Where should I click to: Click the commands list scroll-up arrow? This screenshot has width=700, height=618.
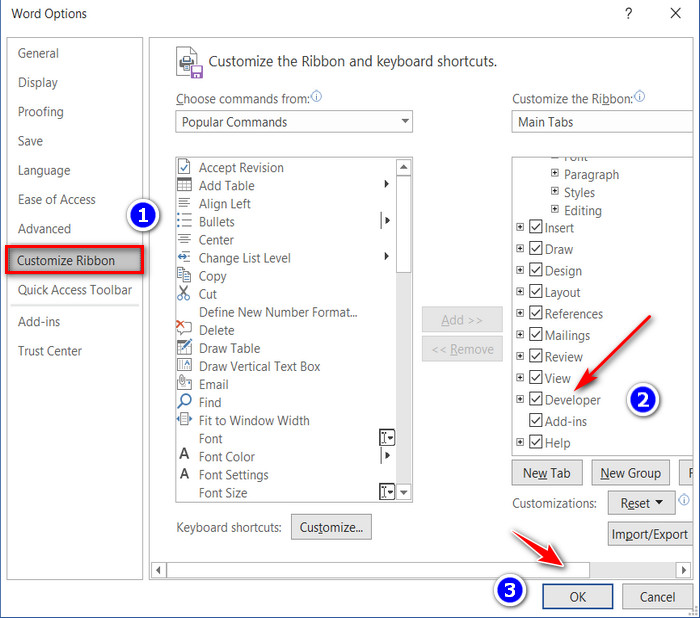(x=404, y=167)
